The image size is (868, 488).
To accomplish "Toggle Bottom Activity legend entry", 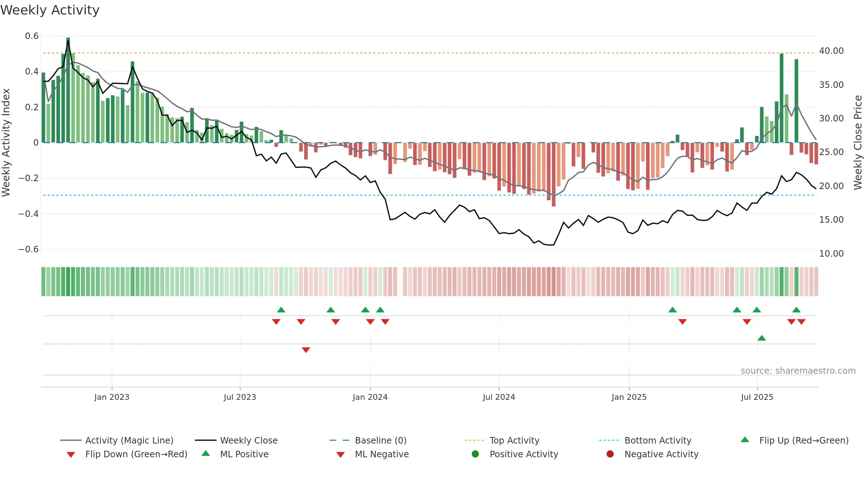I will click(645, 440).
